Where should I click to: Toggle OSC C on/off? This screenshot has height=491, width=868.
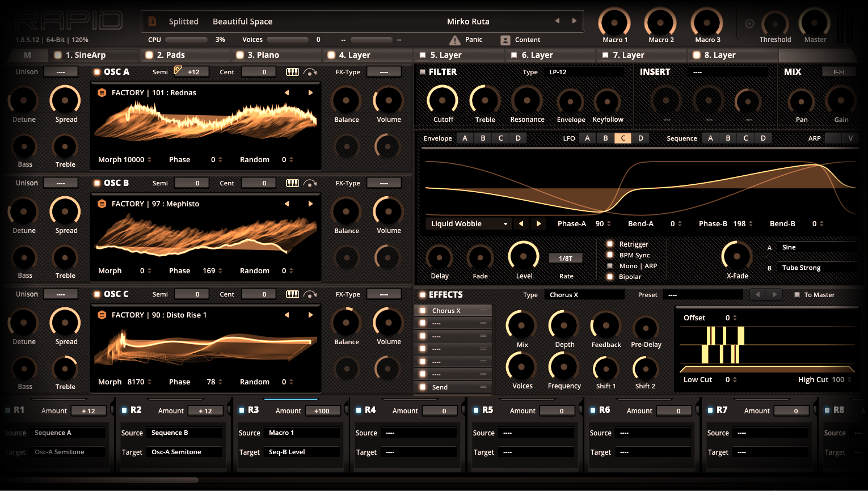pyautogui.click(x=97, y=294)
